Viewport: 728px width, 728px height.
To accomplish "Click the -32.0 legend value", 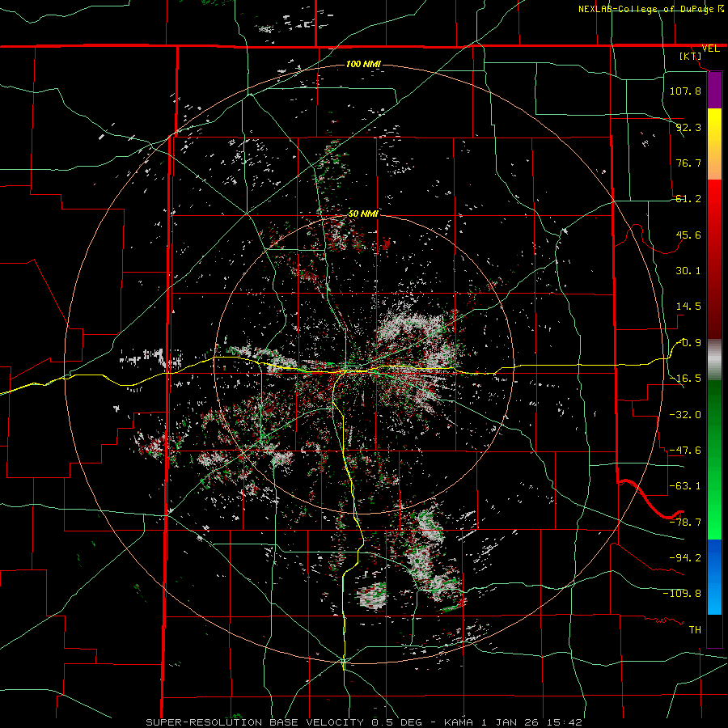I will [x=685, y=415].
